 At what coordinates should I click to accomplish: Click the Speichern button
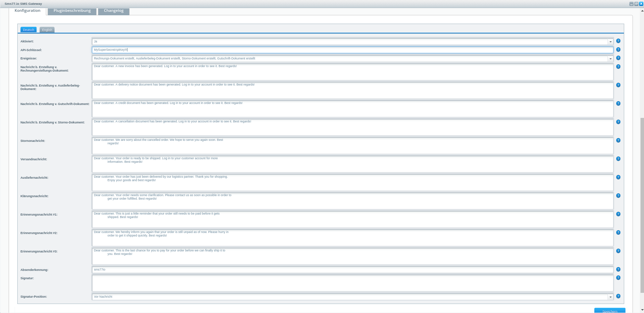(610, 311)
